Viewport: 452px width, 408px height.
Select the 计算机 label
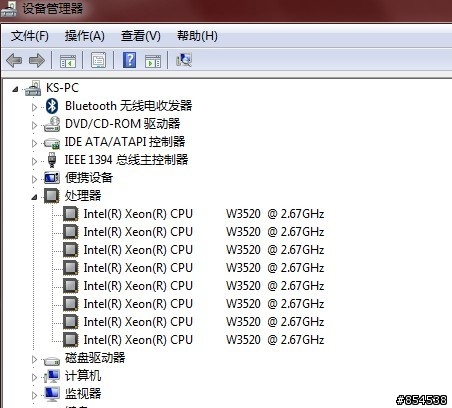(83, 376)
